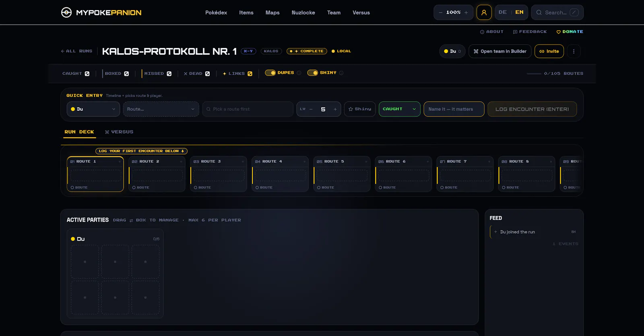
Task: Increase level with the LV plus stepper
Action: coord(335,109)
